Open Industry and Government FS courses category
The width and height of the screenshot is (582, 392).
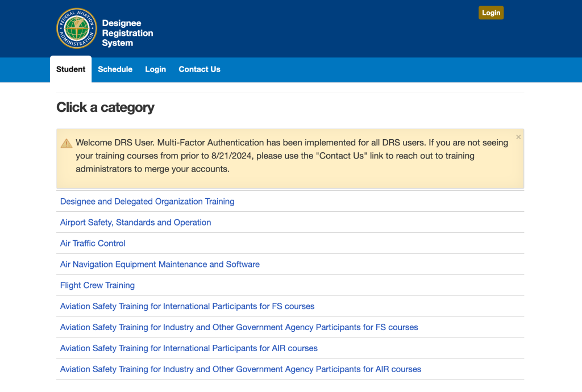coord(239,328)
